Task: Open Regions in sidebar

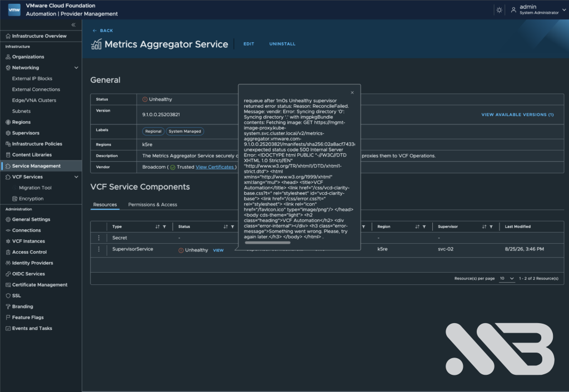Action: 21,122
